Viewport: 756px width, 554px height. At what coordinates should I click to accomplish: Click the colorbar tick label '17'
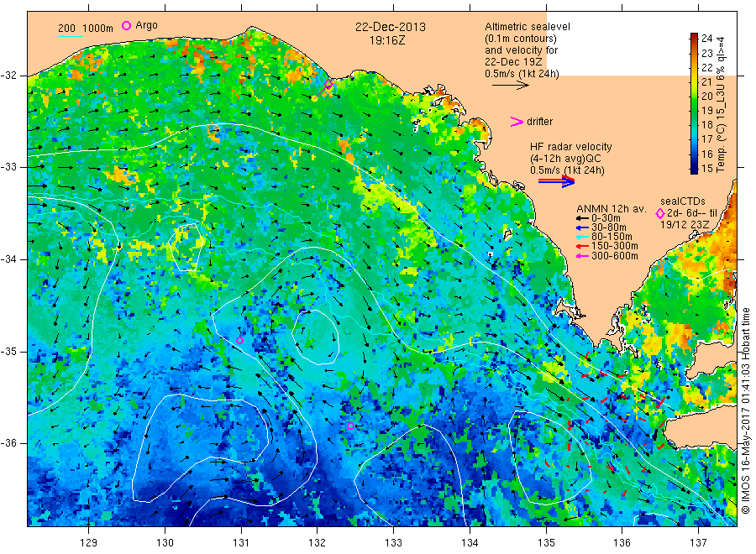(706, 139)
